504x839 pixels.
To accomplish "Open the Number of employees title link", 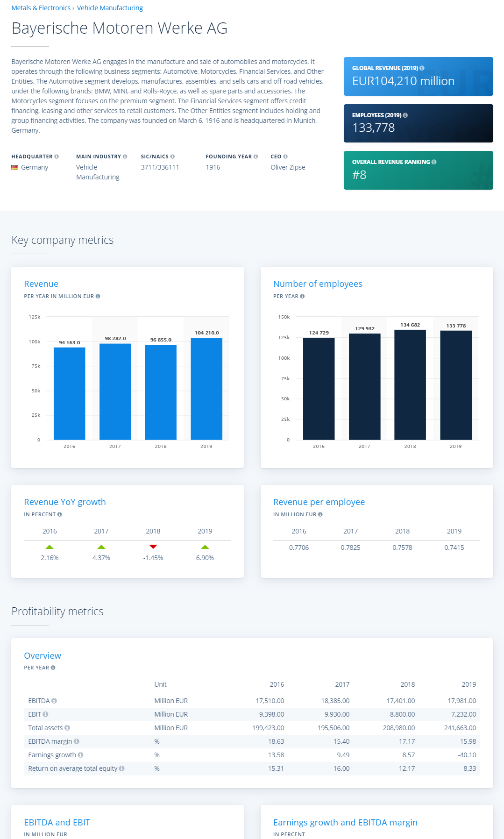I will click(318, 284).
